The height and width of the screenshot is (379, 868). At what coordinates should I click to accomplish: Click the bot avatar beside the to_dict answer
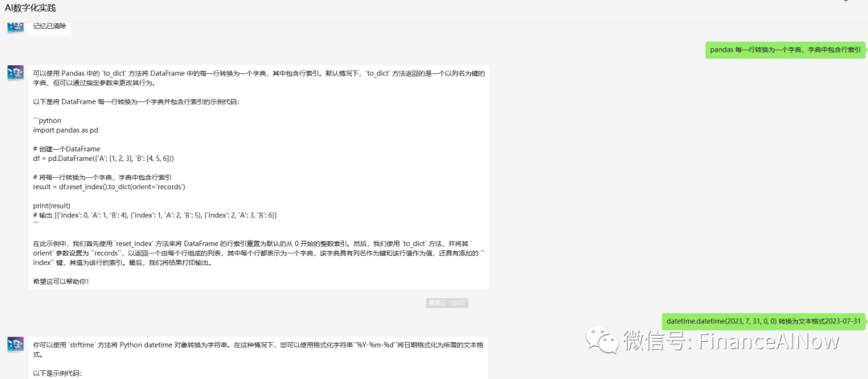tap(15, 73)
